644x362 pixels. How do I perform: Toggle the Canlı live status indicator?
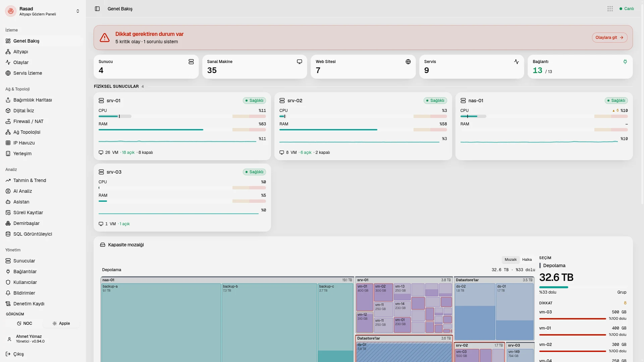[x=627, y=9]
